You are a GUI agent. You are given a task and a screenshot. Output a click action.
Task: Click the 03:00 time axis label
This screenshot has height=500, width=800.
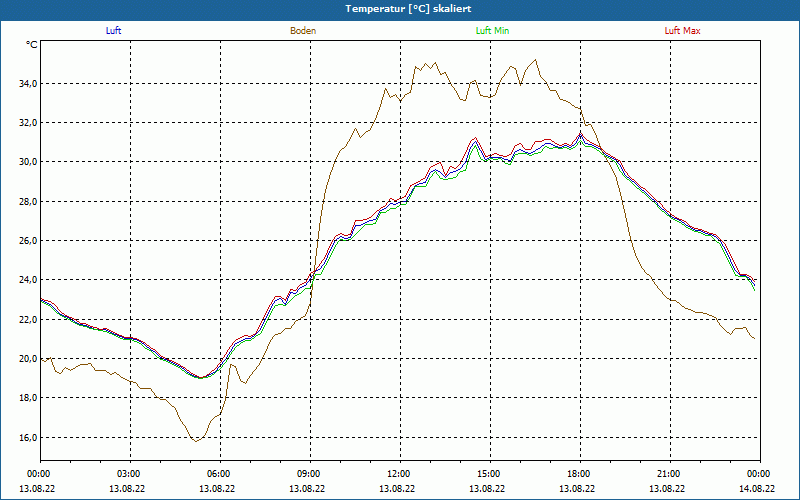(131, 474)
